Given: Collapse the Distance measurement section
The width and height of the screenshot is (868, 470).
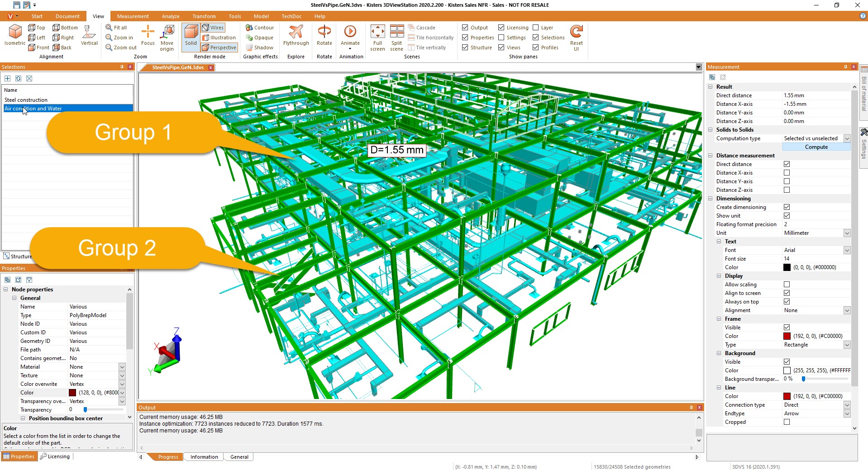Looking at the screenshot, I should pyautogui.click(x=710, y=156).
